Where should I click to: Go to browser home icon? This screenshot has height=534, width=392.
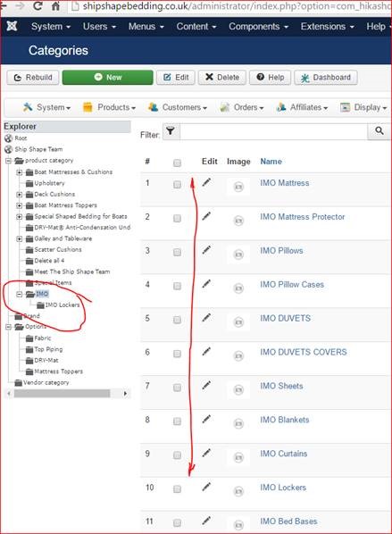[56, 5]
